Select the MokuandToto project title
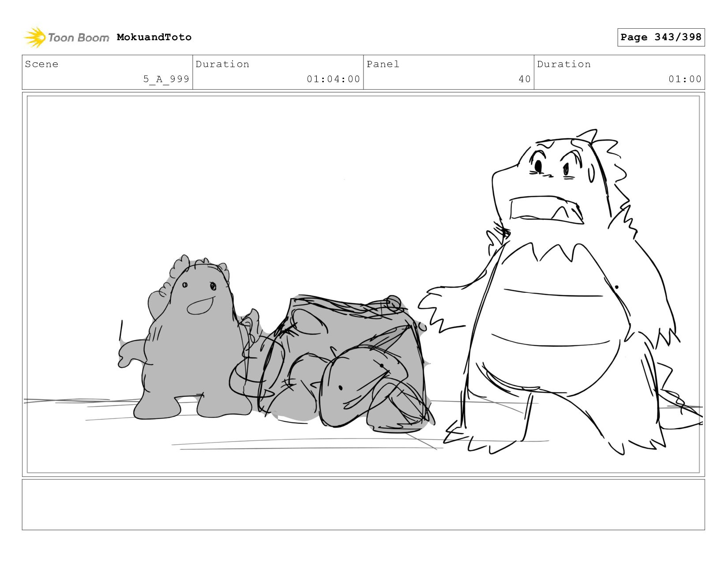 [x=154, y=37]
